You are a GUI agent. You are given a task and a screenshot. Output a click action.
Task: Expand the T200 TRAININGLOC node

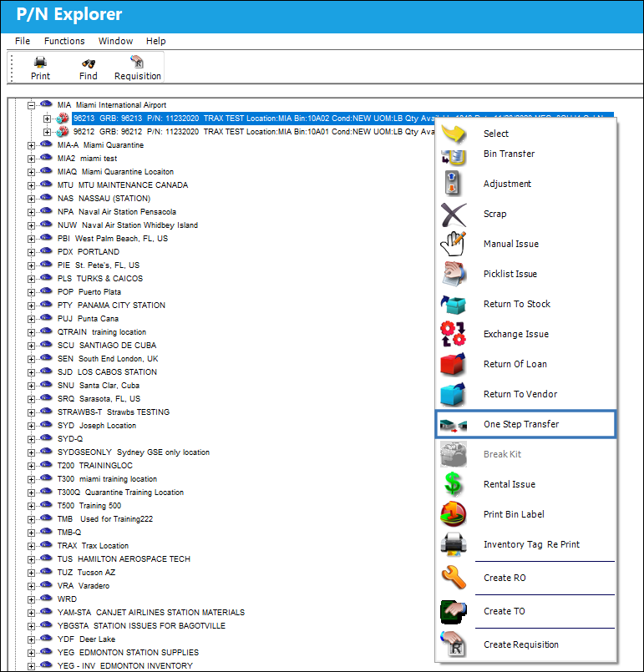[x=31, y=466]
